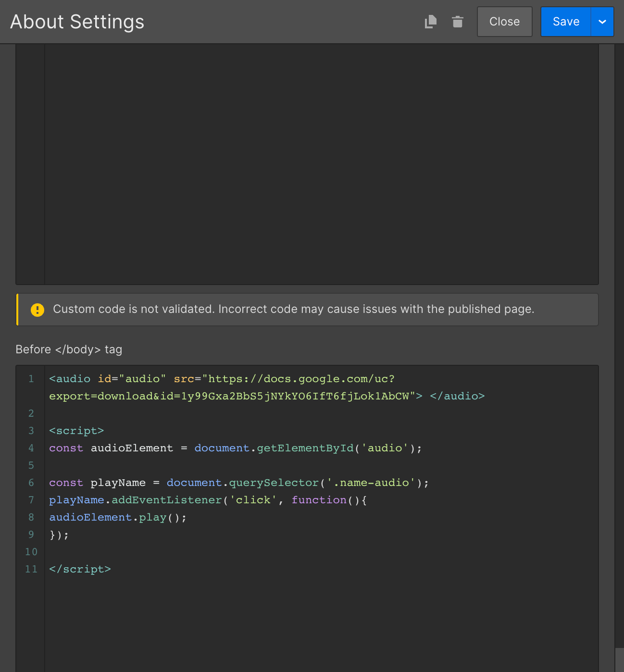
Task: Click the copy settings icon
Action: 431,22
